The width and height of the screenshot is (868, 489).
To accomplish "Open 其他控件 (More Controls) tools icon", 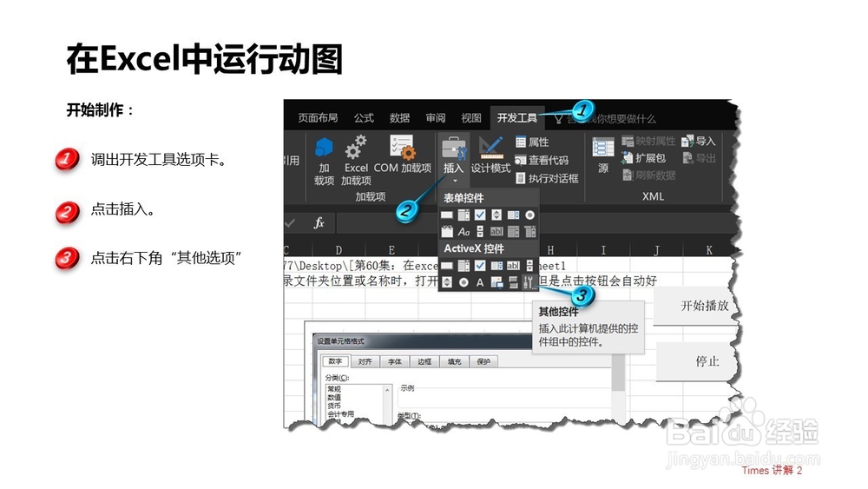I will [529, 282].
